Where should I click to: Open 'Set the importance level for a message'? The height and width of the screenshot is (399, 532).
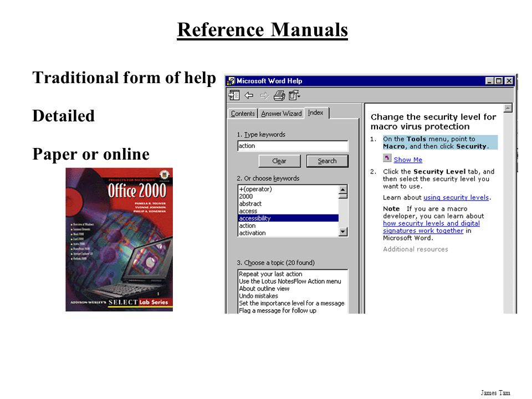(x=291, y=303)
